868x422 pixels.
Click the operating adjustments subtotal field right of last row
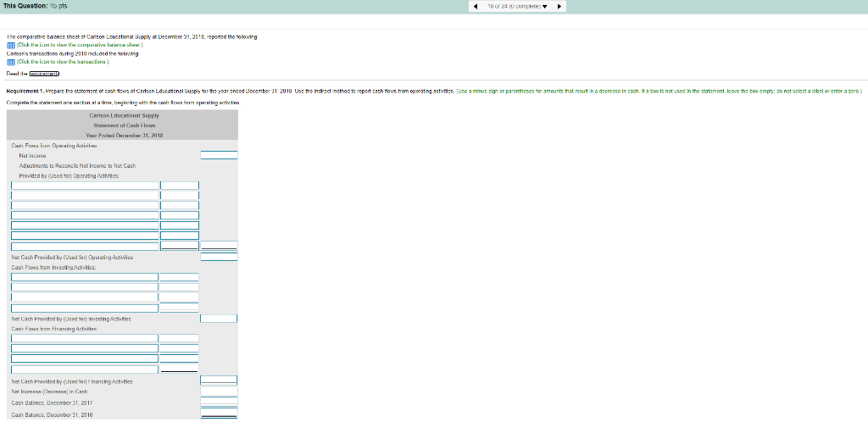pos(220,246)
